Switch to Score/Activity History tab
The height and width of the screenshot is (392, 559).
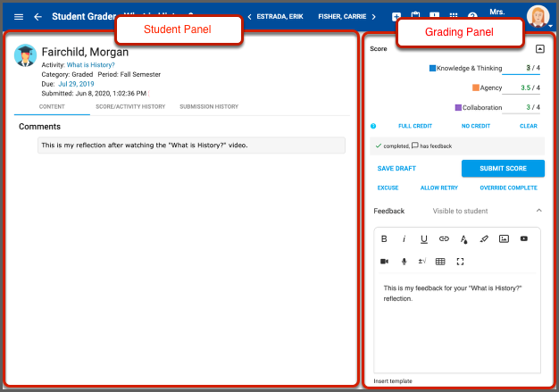point(129,106)
